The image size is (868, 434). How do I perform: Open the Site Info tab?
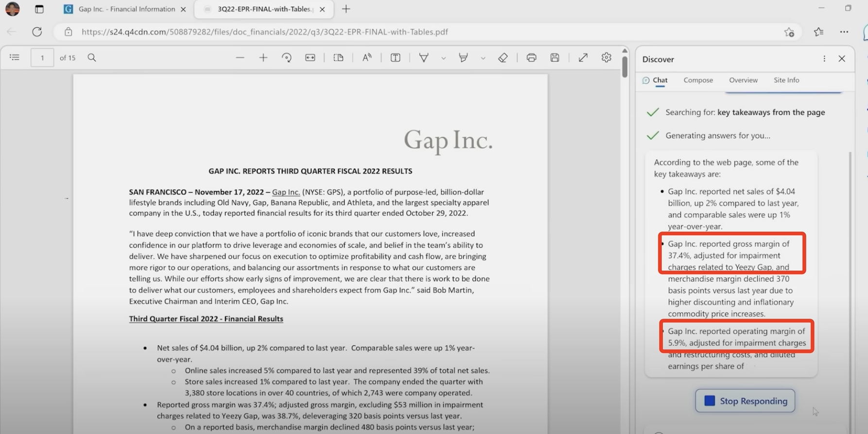[x=786, y=80]
